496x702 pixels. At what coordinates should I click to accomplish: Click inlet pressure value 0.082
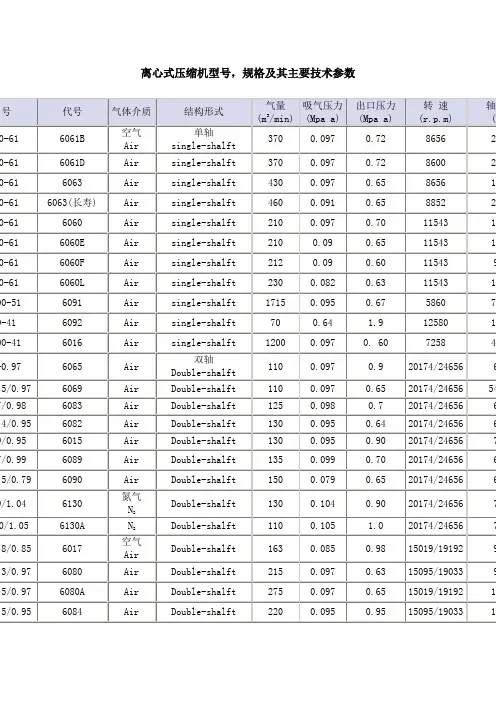pyautogui.click(x=323, y=283)
